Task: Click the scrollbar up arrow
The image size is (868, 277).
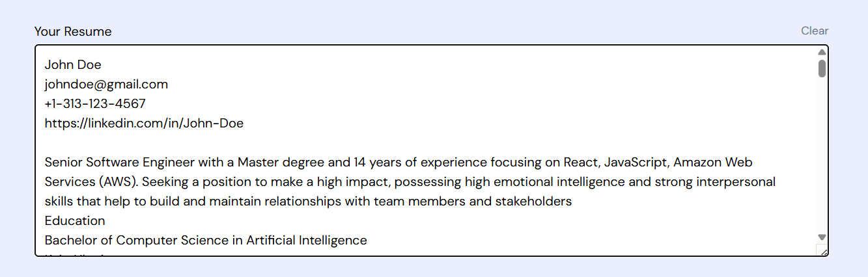Action: coord(822,52)
